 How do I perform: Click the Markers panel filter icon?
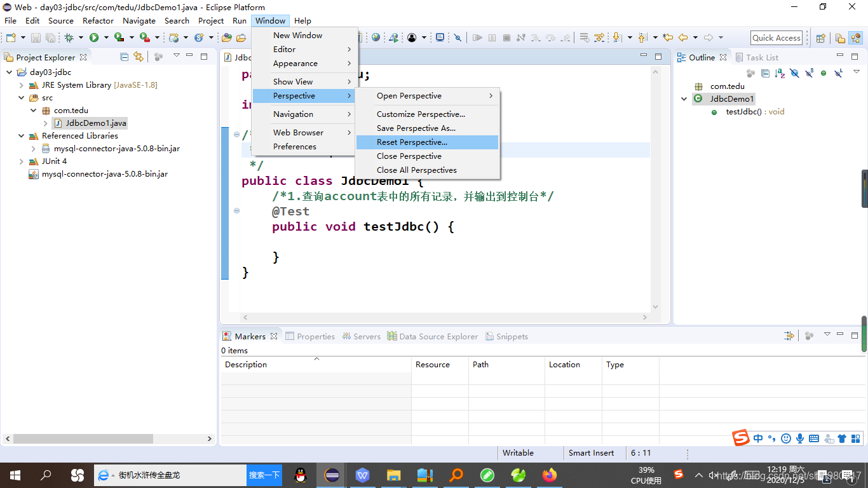click(789, 335)
